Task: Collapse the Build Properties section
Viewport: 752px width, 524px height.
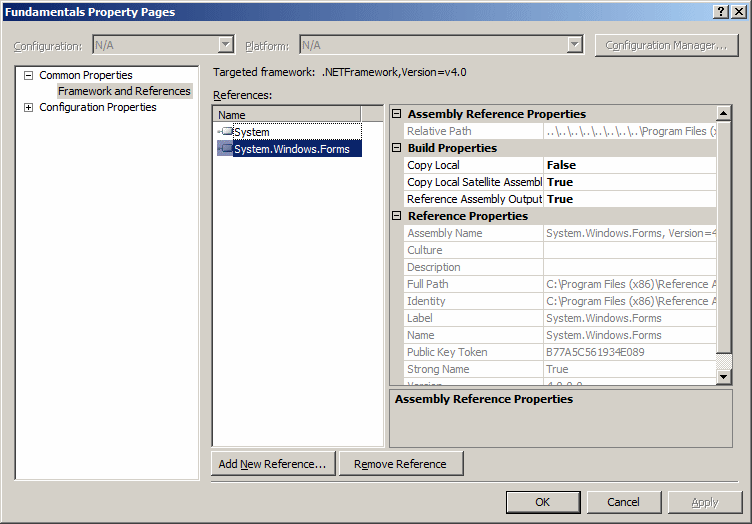Action: [397, 148]
